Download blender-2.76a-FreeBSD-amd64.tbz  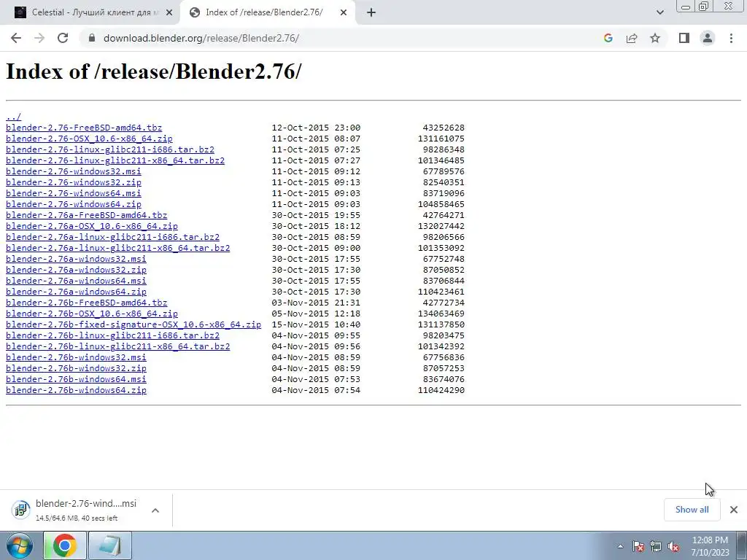pyautogui.click(x=87, y=215)
